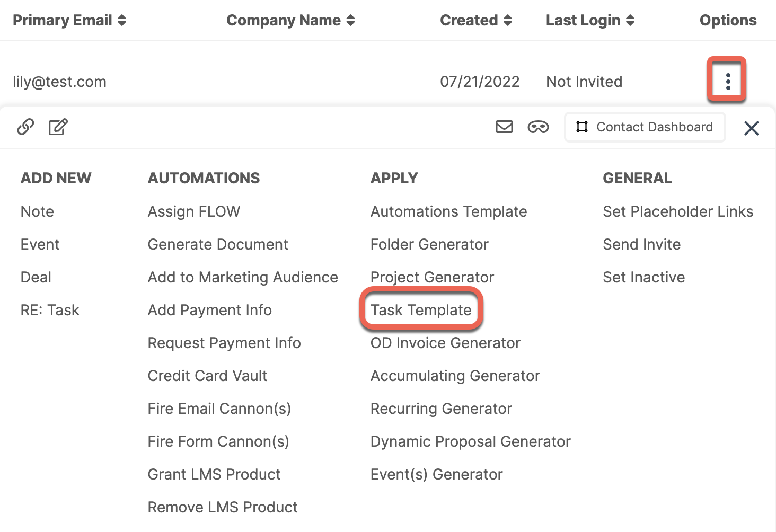Apply Task Template

(x=421, y=310)
